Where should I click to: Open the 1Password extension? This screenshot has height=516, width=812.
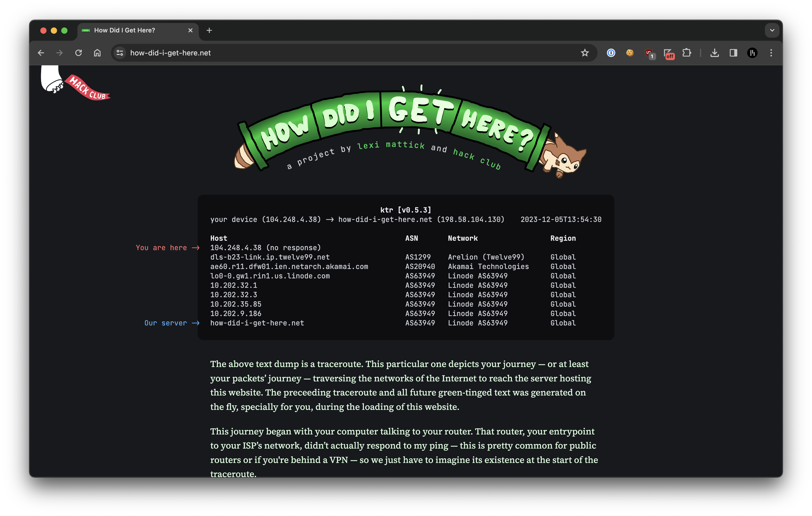(x=611, y=53)
